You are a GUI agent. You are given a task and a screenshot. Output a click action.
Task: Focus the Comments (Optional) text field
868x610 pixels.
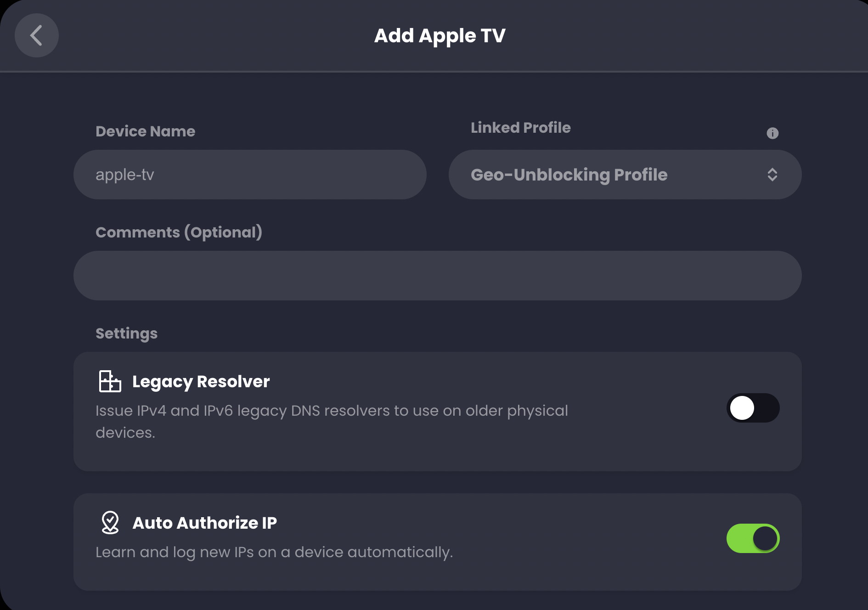coord(438,276)
